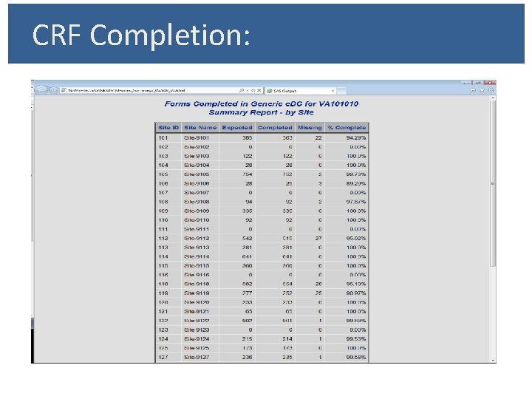Click the Site-9113 name cell

(197, 248)
